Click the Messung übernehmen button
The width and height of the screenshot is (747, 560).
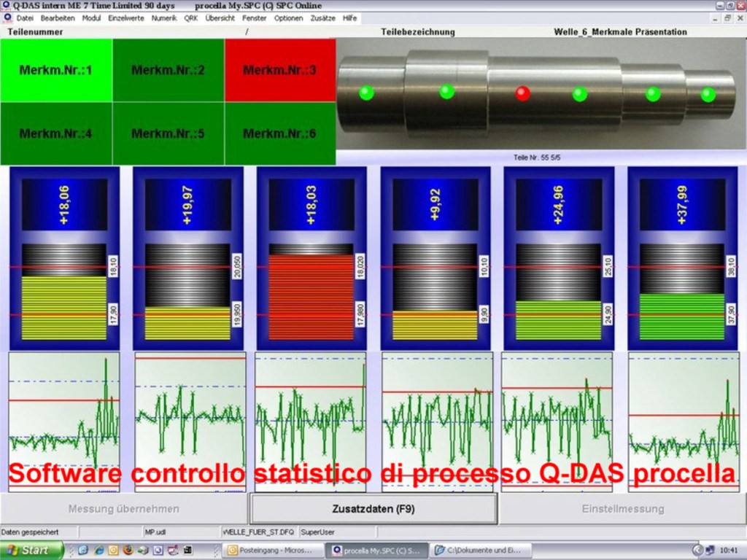(124, 509)
